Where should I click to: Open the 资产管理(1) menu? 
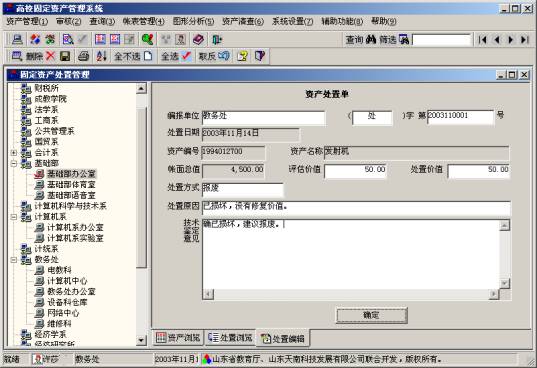27,22
